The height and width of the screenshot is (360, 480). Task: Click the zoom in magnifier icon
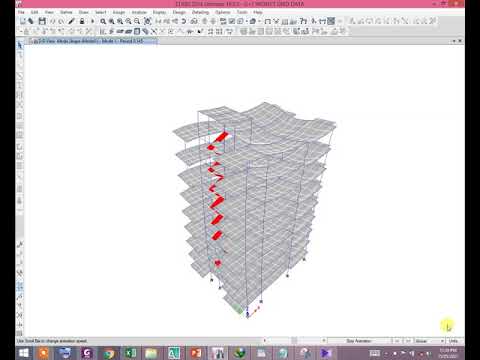click(128, 21)
